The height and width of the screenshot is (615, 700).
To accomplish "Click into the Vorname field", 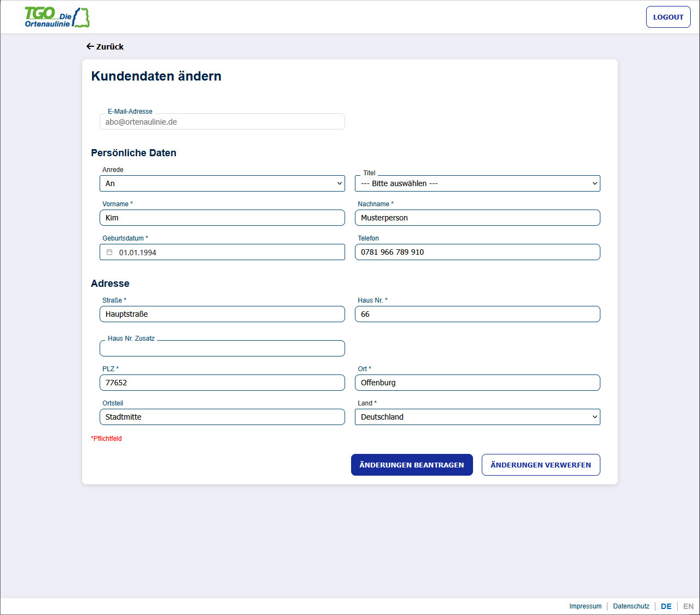I will 222,218.
